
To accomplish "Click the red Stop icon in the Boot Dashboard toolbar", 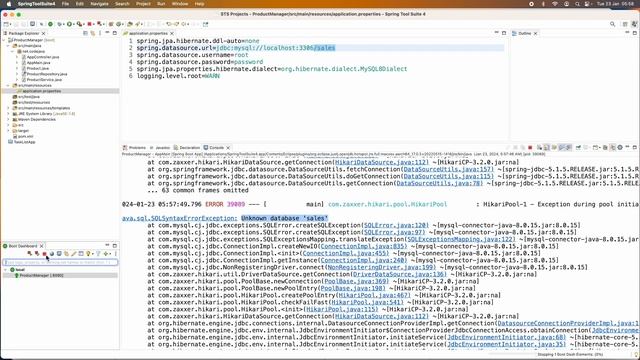I will click(44, 253).
